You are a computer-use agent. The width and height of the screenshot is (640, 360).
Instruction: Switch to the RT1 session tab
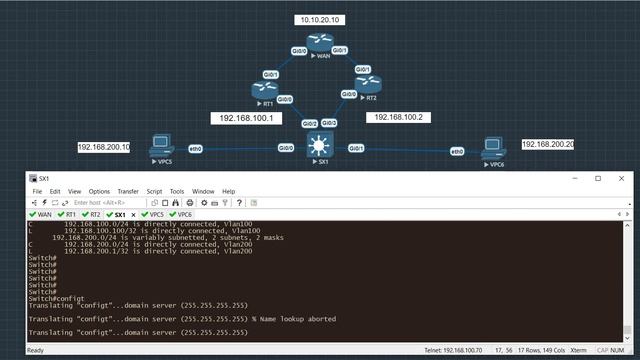[x=67, y=215]
